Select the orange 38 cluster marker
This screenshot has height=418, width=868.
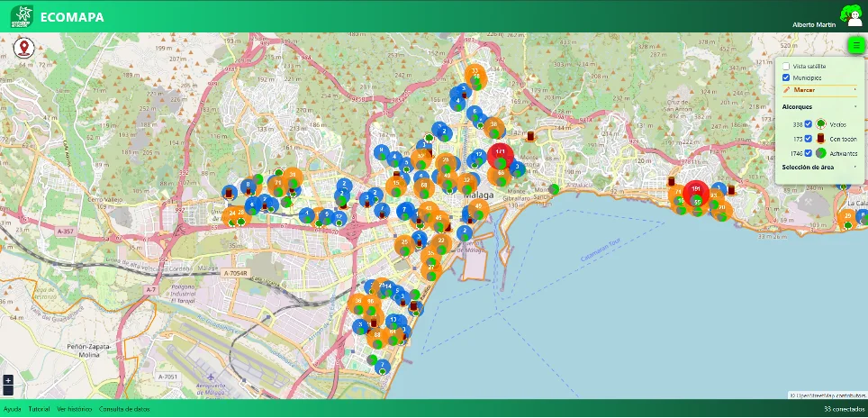[x=493, y=126]
